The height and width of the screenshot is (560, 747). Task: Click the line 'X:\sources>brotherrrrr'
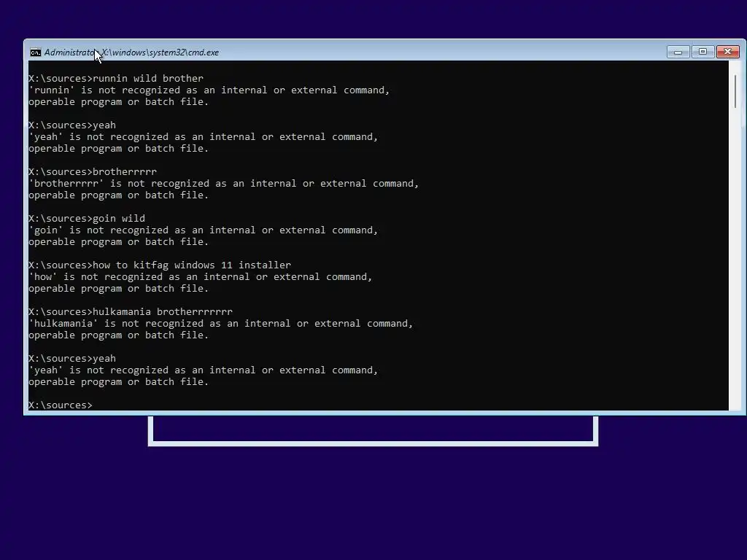[x=93, y=171]
